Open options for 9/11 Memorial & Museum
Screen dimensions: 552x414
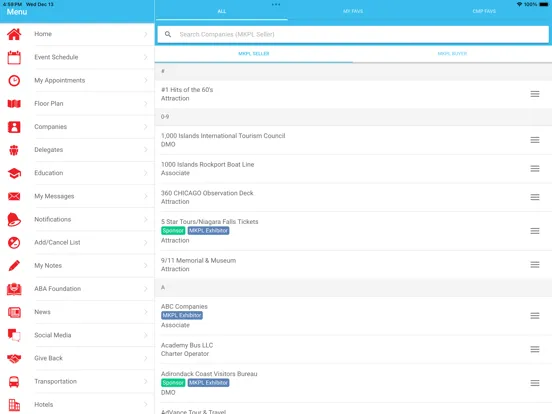click(x=535, y=265)
